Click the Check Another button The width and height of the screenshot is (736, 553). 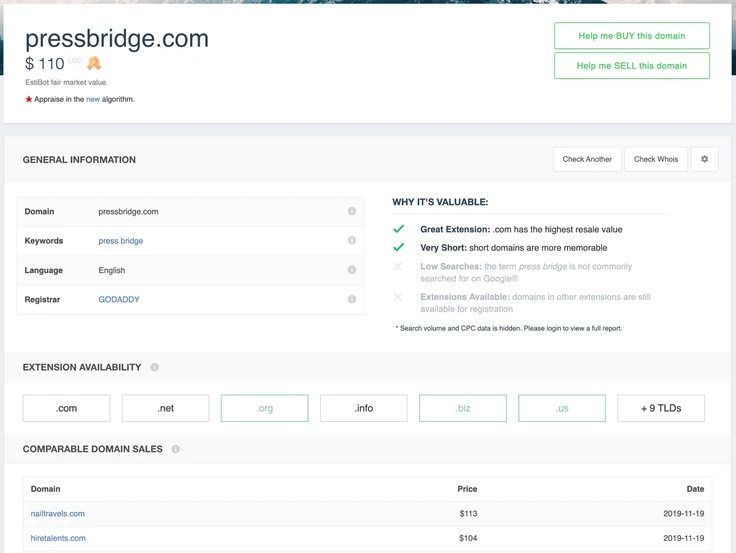587,159
